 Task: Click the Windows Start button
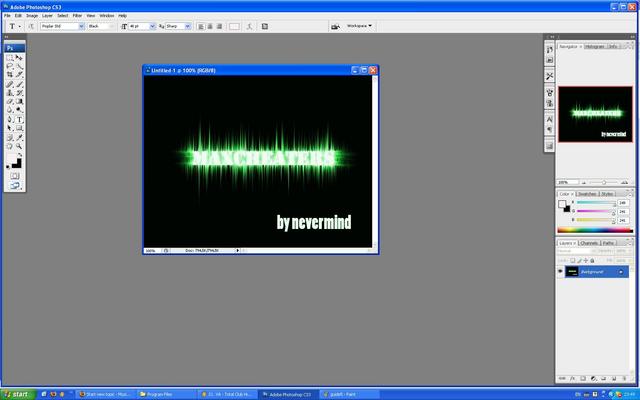click(17, 394)
